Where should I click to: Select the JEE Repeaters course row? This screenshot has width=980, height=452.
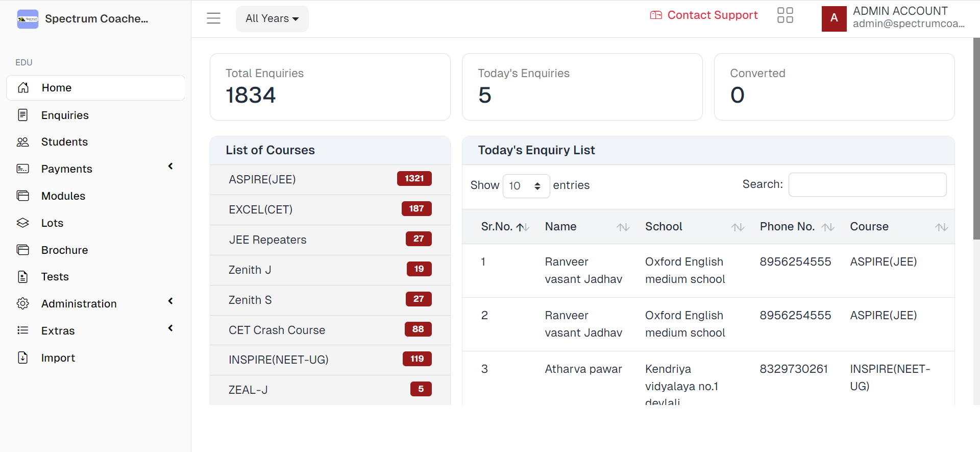point(330,240)
